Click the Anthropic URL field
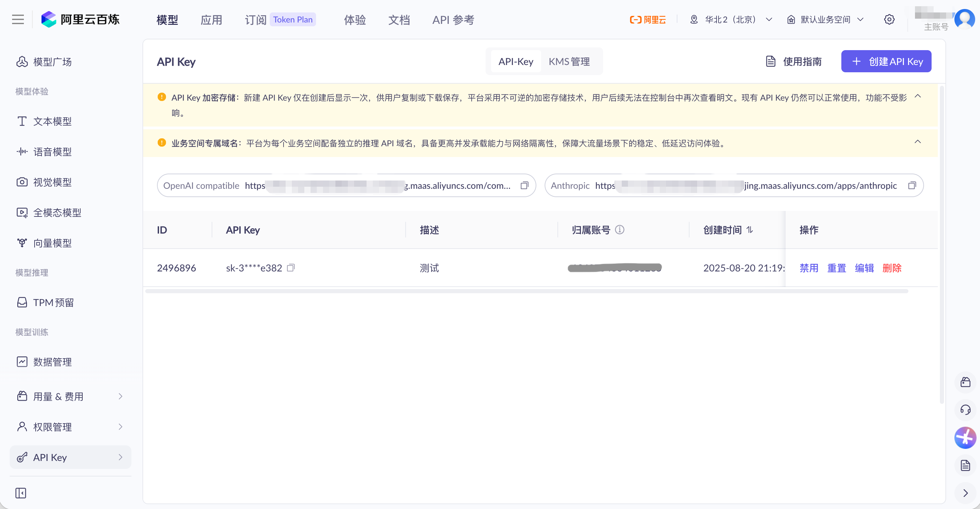 [734, 185]
